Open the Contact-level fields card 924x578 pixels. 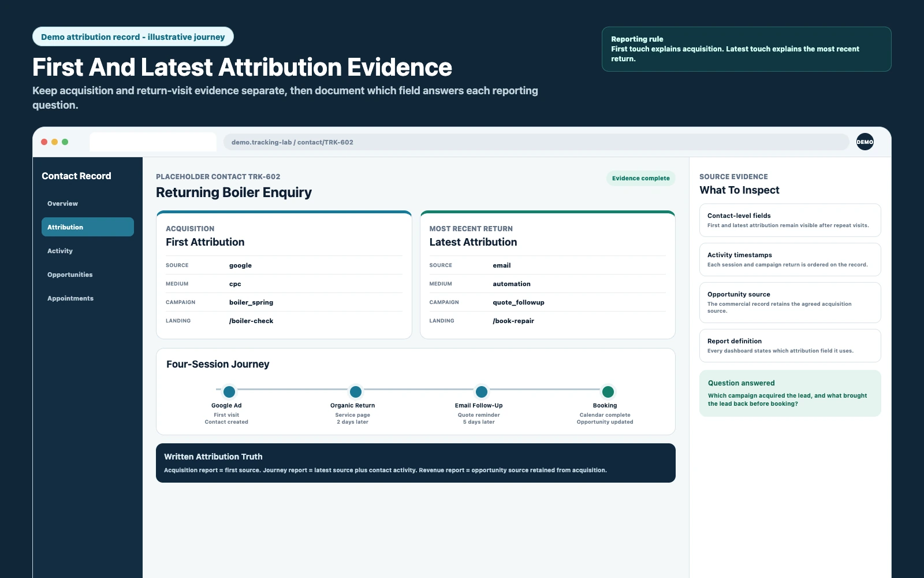(x=790, y=220)
